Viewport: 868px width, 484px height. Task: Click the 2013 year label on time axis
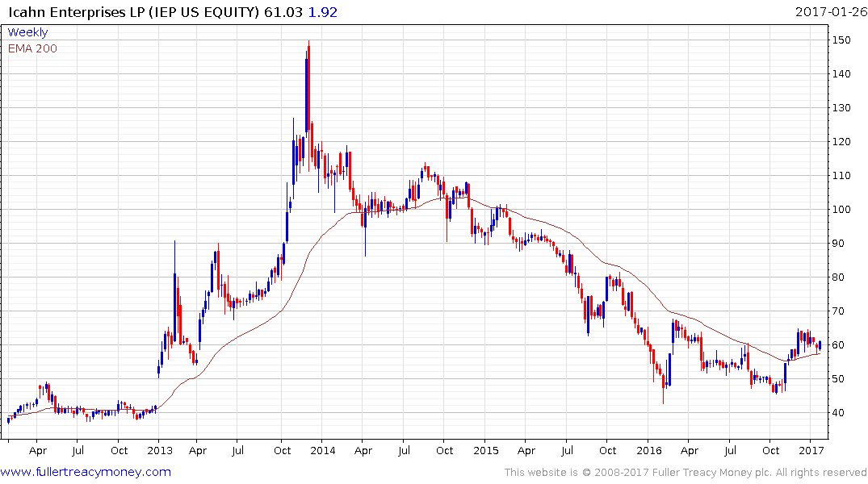pos(159,450)
